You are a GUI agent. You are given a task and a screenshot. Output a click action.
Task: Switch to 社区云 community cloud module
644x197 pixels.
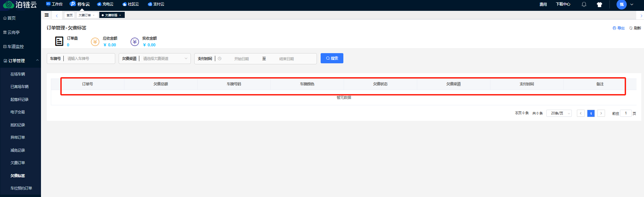[130, 4]
